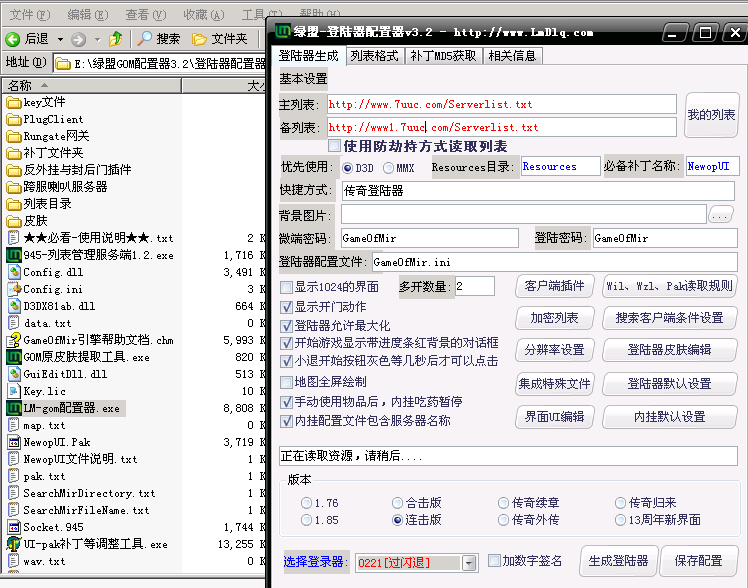The height and width of the screenshot is (588, 748).
Task: Switch to the 登陆器生成 tab
Action: click(x=308, y=56)
